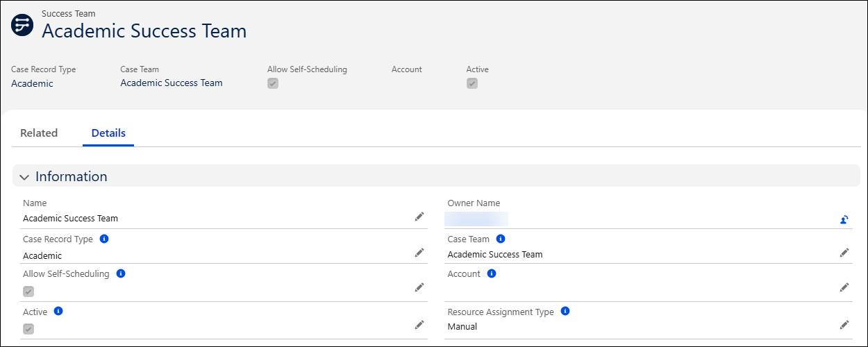Edit Resource Assignment Type pencil icon
The width and height of the screenshot is (868, 347).
coord(844,325)
